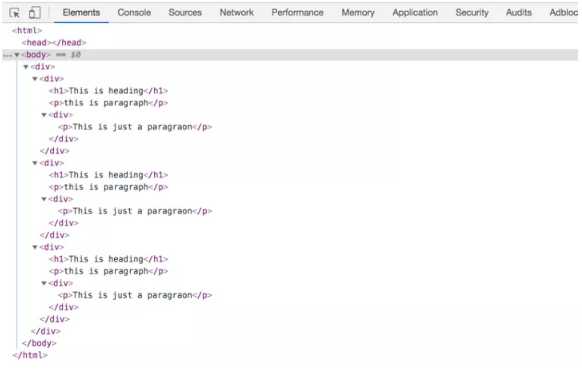Open the Sources tab

point(185,12)
